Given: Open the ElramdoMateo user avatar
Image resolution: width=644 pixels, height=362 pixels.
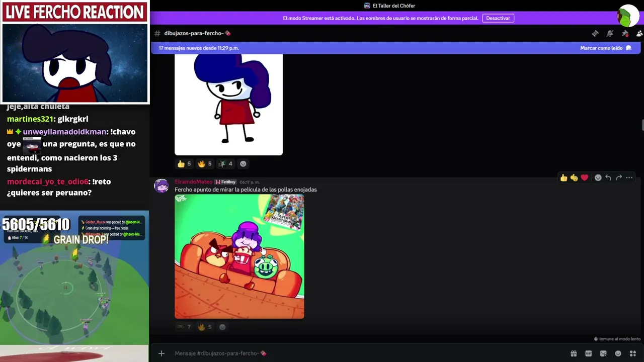Looking at the screenshot, I should (162, 186).
